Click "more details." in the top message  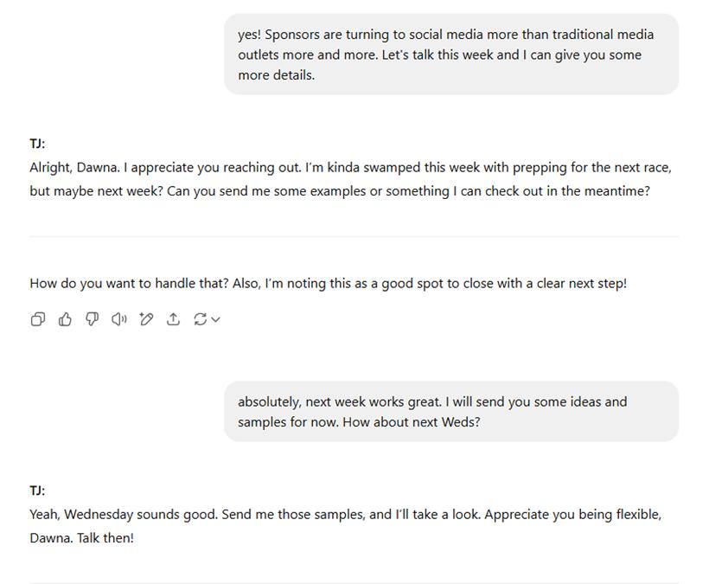point(276,74)
